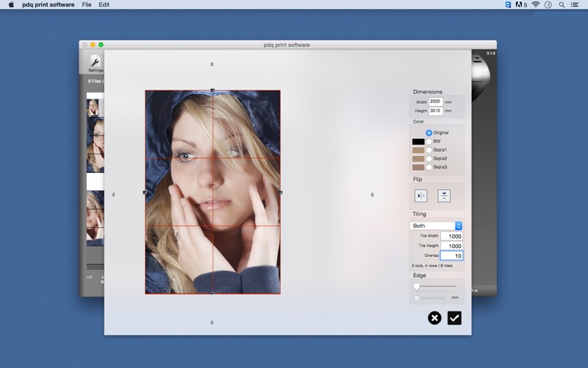Open Notification Center list icon
588x368 pixels.
point(576,4)
